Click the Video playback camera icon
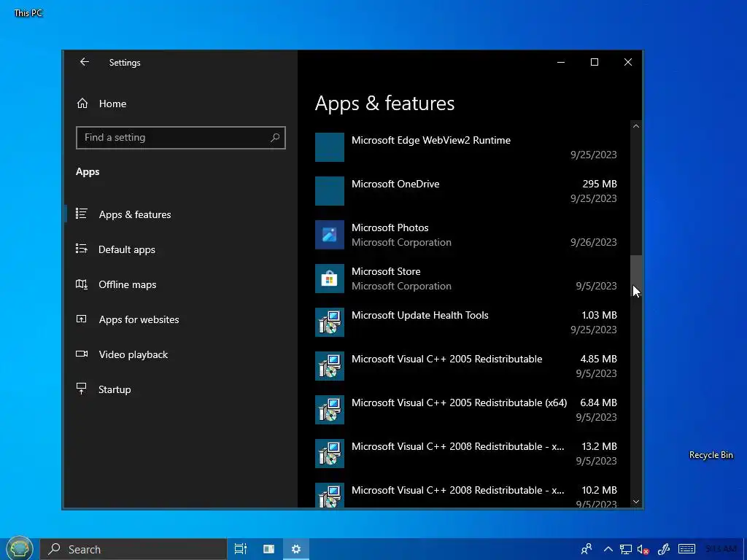 82,354
